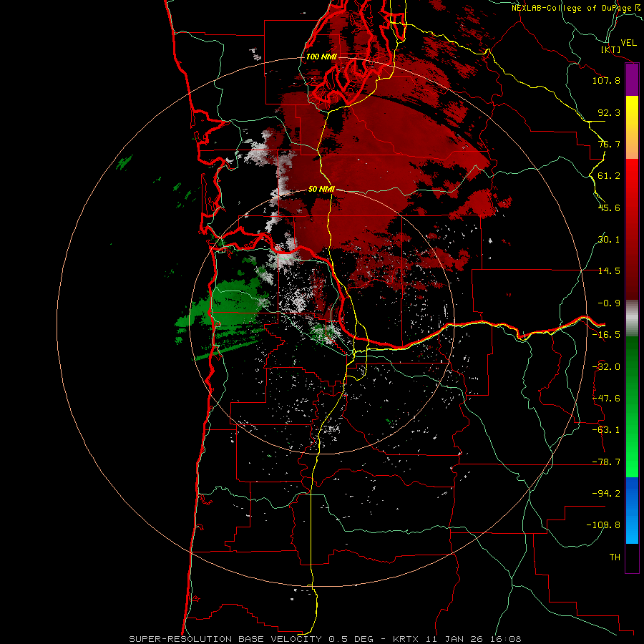Click the Super-Resolution Base Velocity caption text
The image size is (644, 644).
pos(325,639)
